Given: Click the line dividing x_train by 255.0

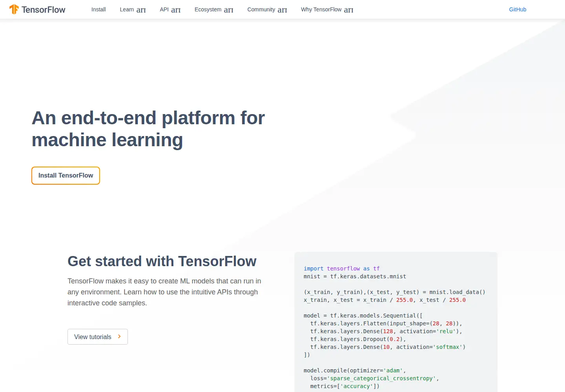Looking at the screenshot, I should 385,300.
